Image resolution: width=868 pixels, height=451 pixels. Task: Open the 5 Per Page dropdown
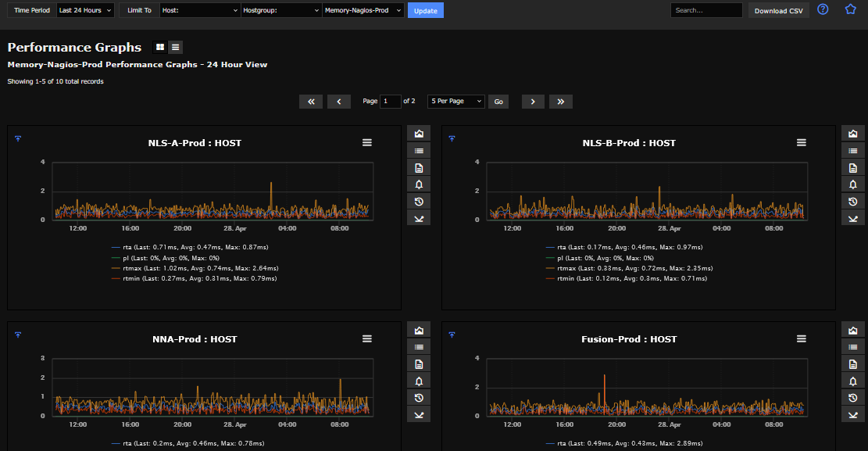coord(455,102)
